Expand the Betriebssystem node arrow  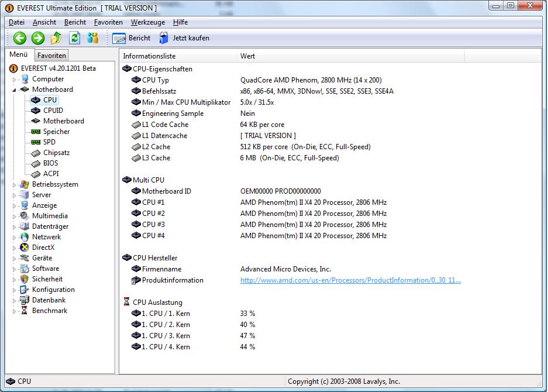15,185
